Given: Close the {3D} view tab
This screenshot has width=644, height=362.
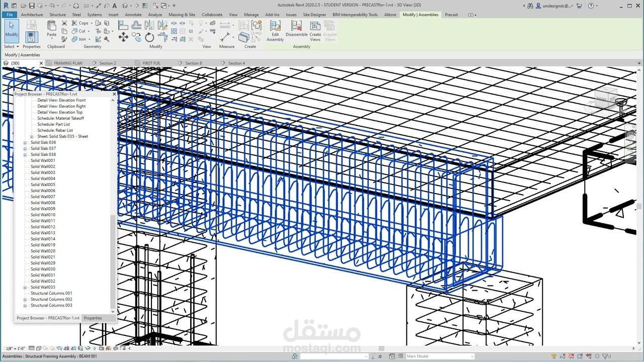Looking at the screenshot, I should [41, 63].
